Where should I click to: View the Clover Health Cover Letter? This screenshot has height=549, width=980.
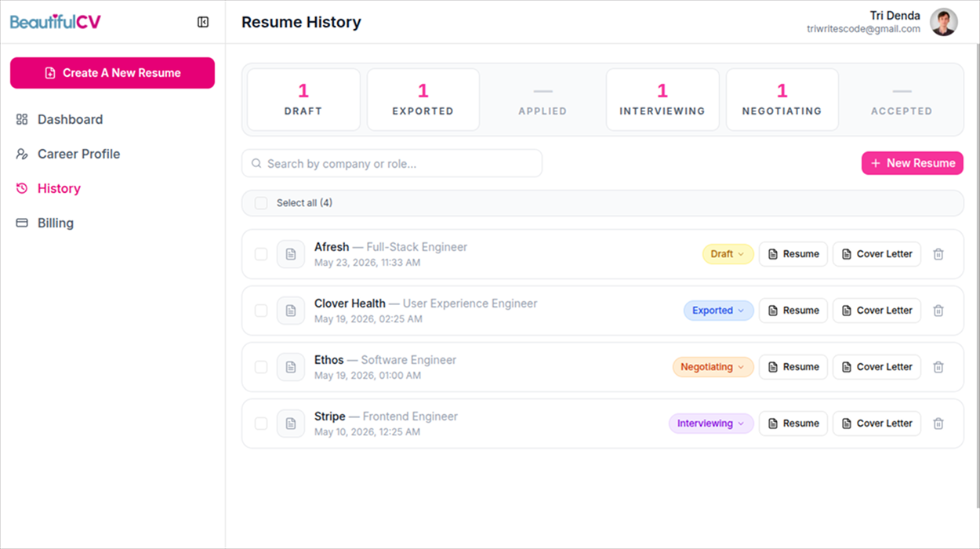click(877, 311)
